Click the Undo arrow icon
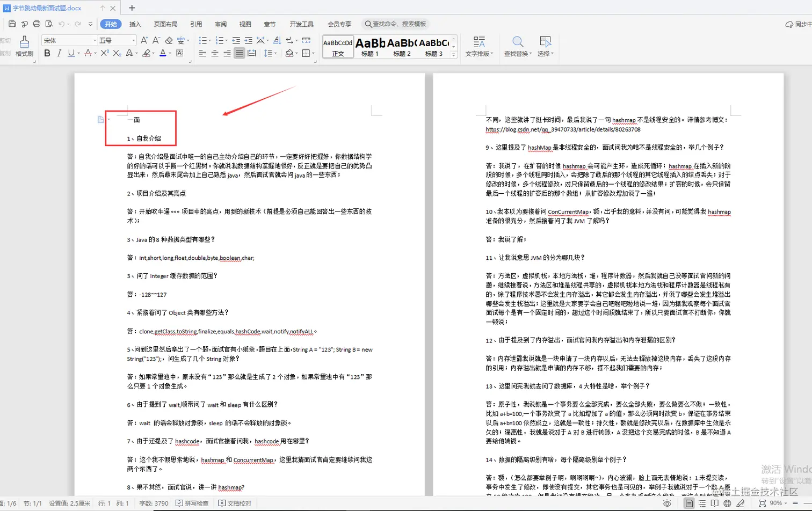 pos(61,24)
